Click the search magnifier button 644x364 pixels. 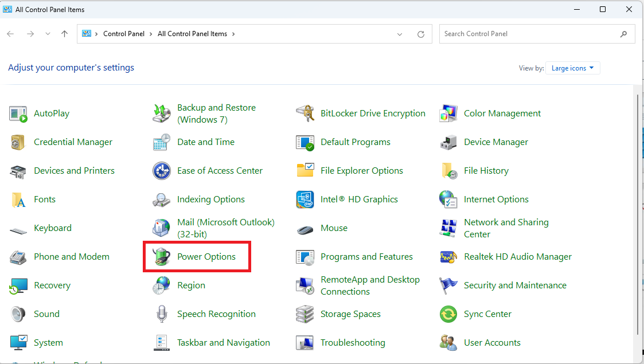pyautogui.click(x=623, y=34)
